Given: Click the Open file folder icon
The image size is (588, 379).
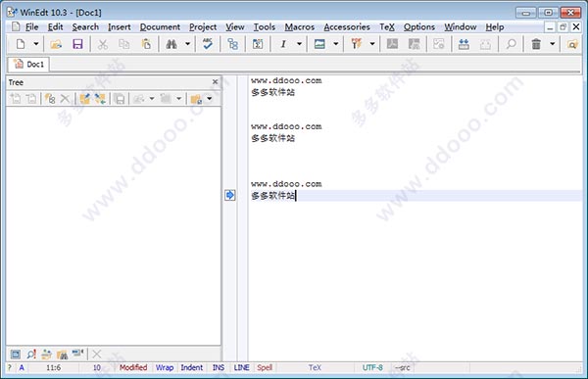Looking at the screenshot, I should click(56, 44).
